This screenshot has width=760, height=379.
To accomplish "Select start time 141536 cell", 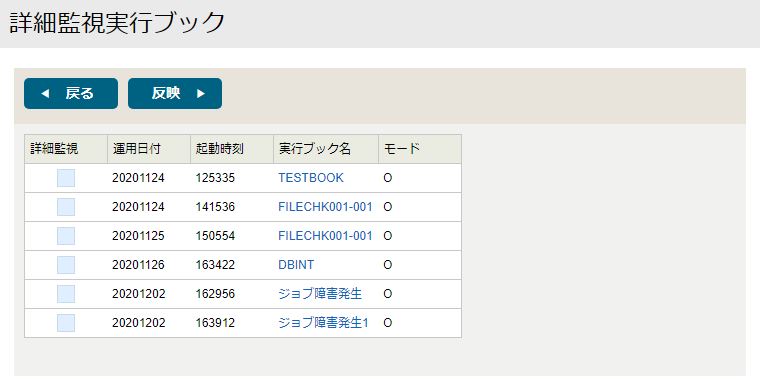I will [215, 207].
